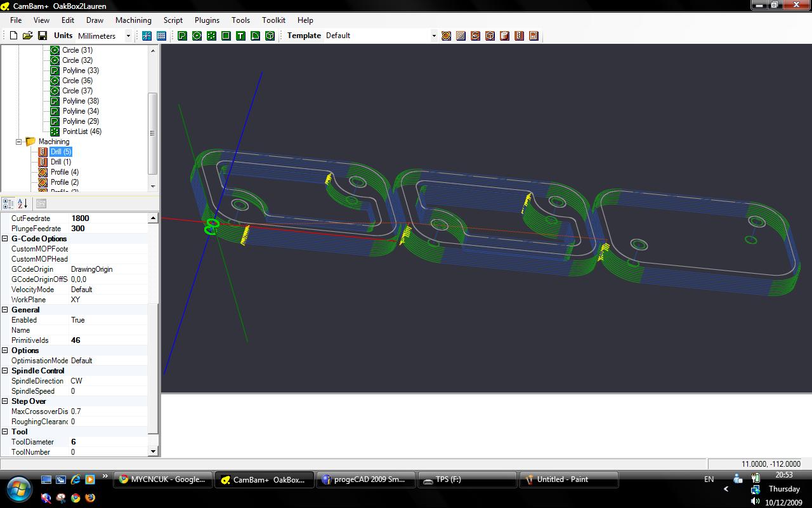Select Profile (4) in the machining tree

[65, 172]
